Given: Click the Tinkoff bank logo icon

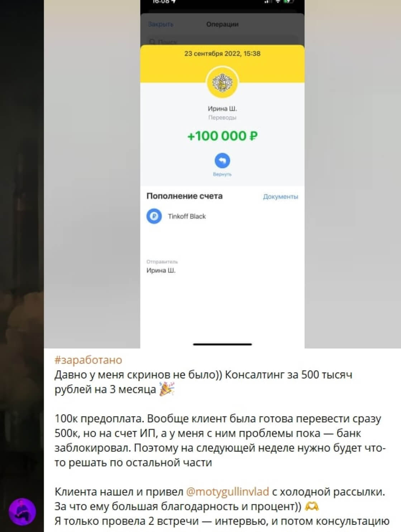Looking at the screenshot, I should click(x=222, y=82).
